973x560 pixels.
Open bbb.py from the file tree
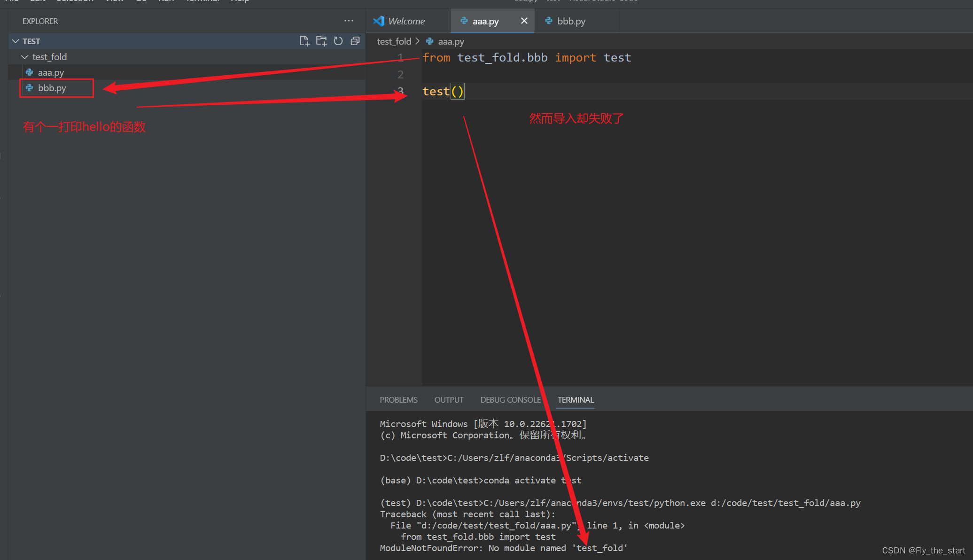52,88
